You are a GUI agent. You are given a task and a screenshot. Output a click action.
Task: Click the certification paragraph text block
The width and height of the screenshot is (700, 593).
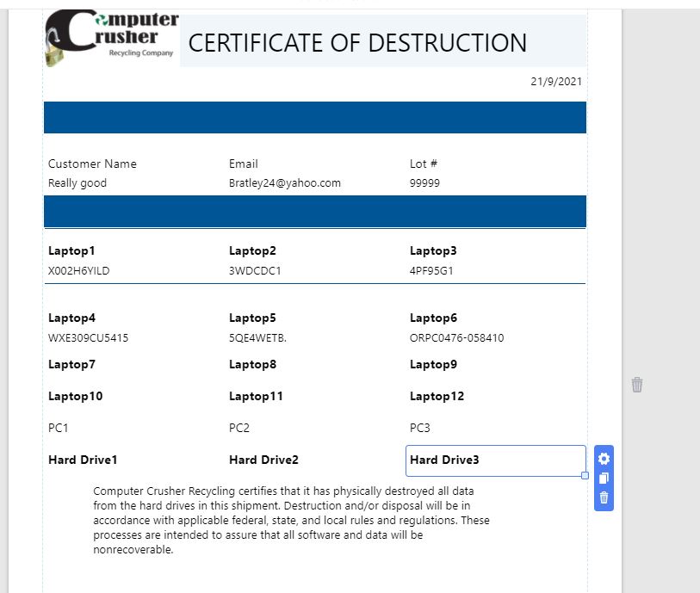pyautogui.click(x=291, y=520)
